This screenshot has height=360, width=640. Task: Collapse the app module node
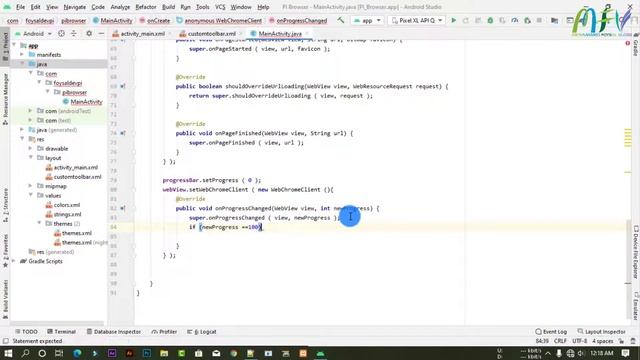(x=14, y=45)
